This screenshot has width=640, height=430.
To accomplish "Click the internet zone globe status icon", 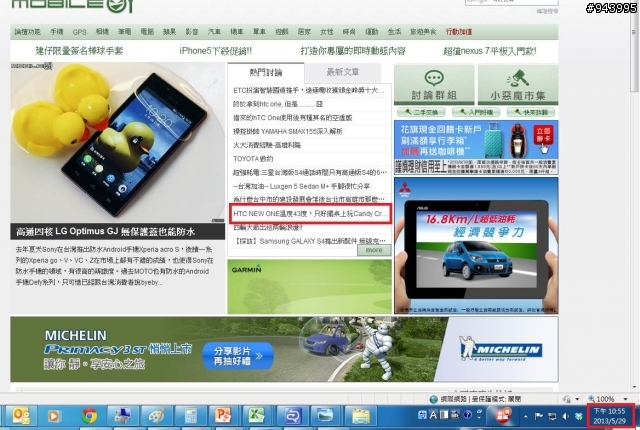I will (x=433, y=399).
